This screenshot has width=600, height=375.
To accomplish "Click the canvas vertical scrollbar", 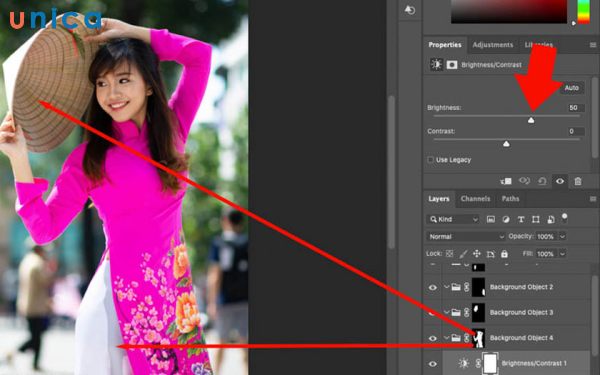I will pos(391,172).
